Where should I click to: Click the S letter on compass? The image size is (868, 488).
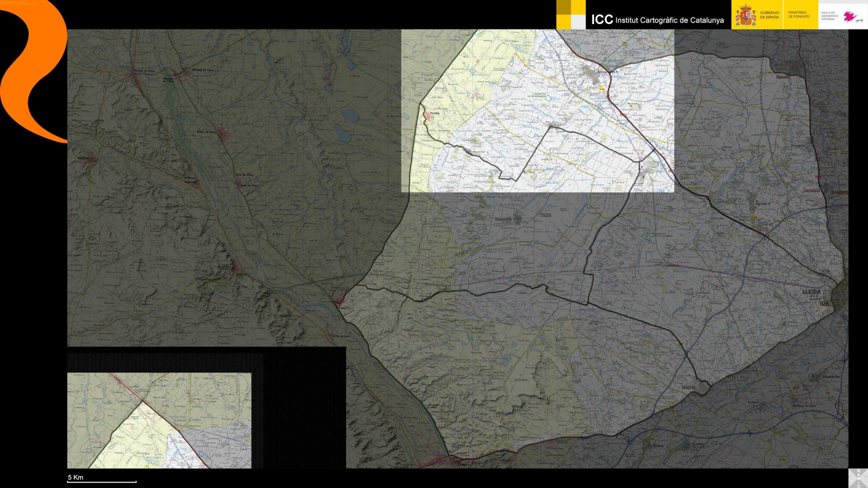pyautogui.click(x=858, y=486)
